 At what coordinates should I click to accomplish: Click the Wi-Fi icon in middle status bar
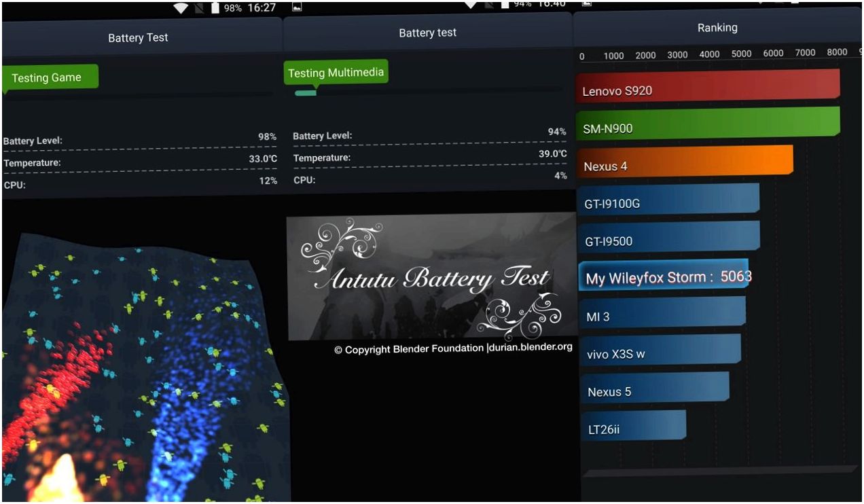(x=470, y=4)
